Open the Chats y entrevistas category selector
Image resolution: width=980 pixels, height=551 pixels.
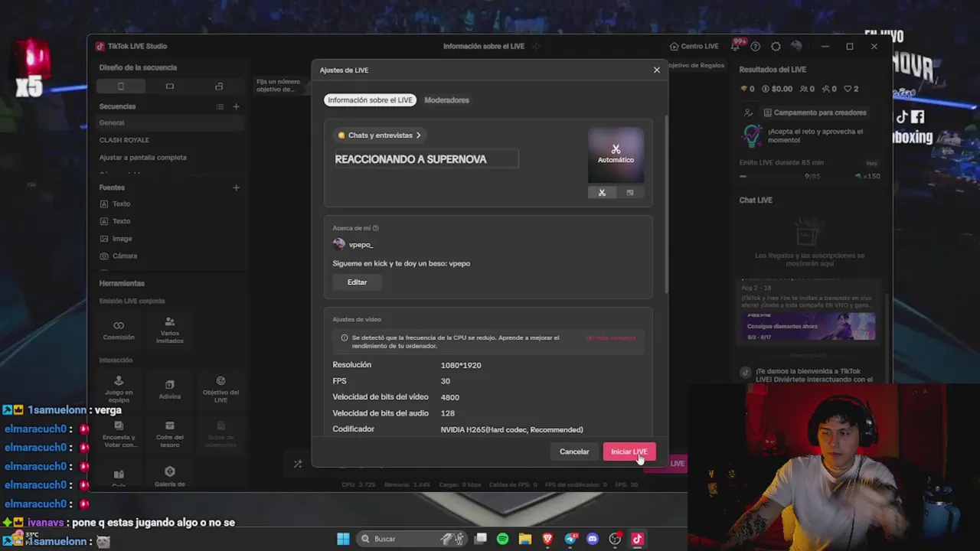pos(380,135)
